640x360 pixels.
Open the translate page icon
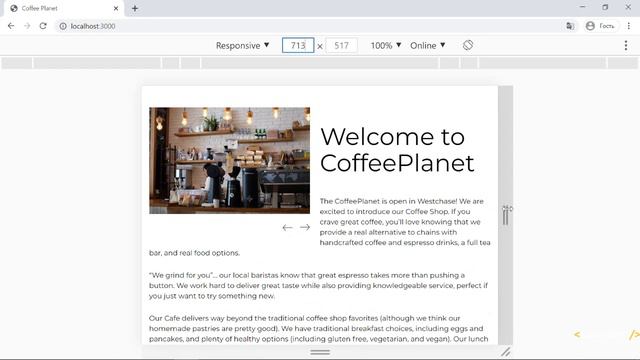[570, 26]
